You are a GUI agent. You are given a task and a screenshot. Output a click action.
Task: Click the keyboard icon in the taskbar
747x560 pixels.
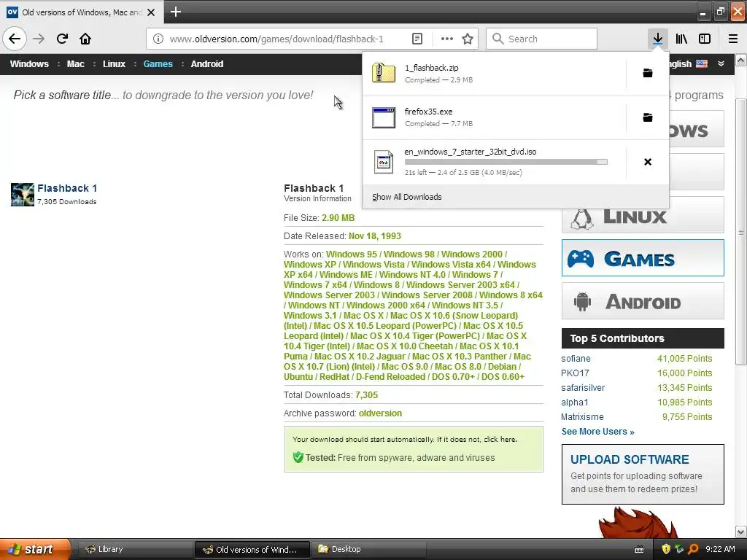point(639,550)
